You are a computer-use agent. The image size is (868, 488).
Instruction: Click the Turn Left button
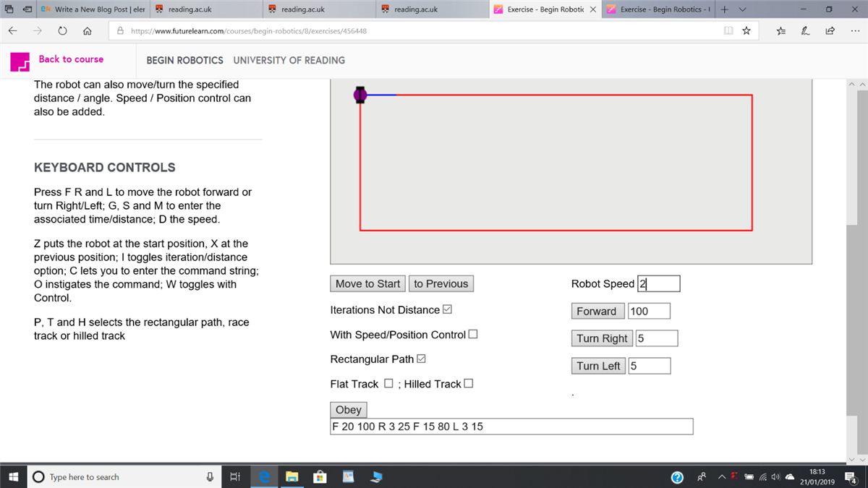598,366
